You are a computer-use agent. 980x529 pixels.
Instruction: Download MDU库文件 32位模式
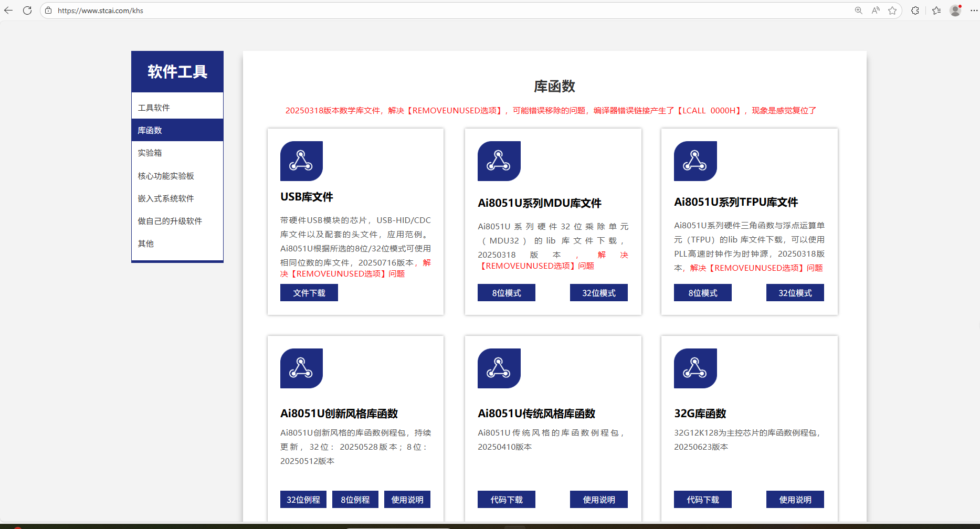599,293
